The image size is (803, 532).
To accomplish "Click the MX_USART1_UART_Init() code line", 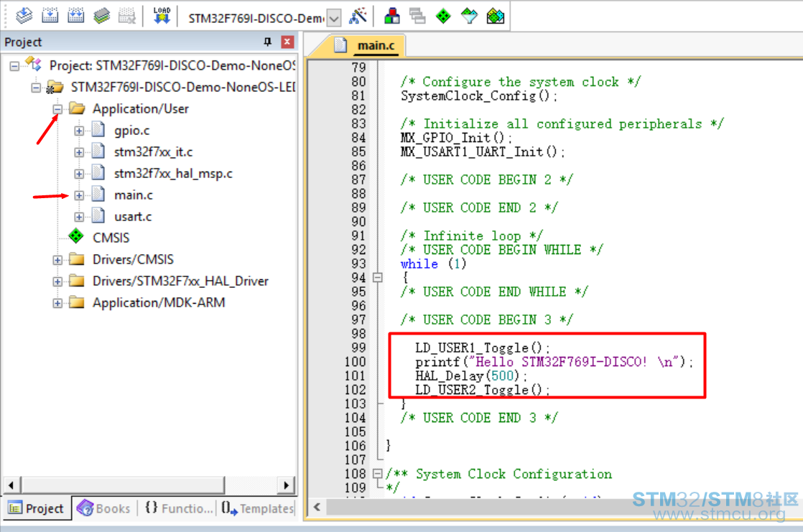I will point(483,152).
